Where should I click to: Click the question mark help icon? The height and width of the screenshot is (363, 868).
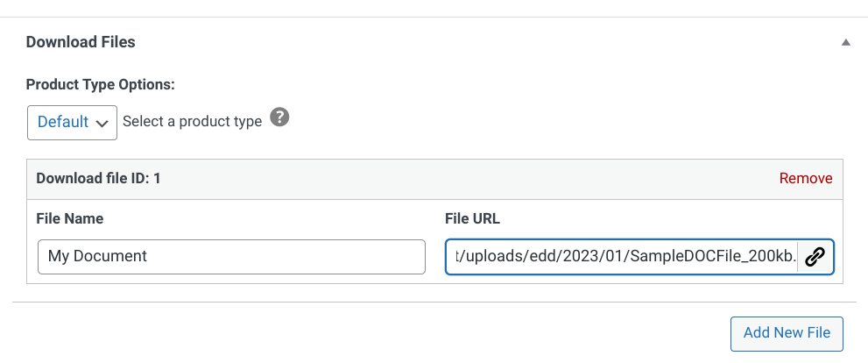pos(279,117)
